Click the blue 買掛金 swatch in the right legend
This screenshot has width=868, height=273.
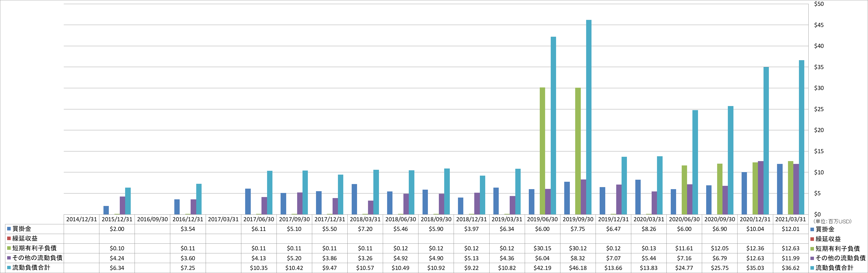[x=812, y=229]
